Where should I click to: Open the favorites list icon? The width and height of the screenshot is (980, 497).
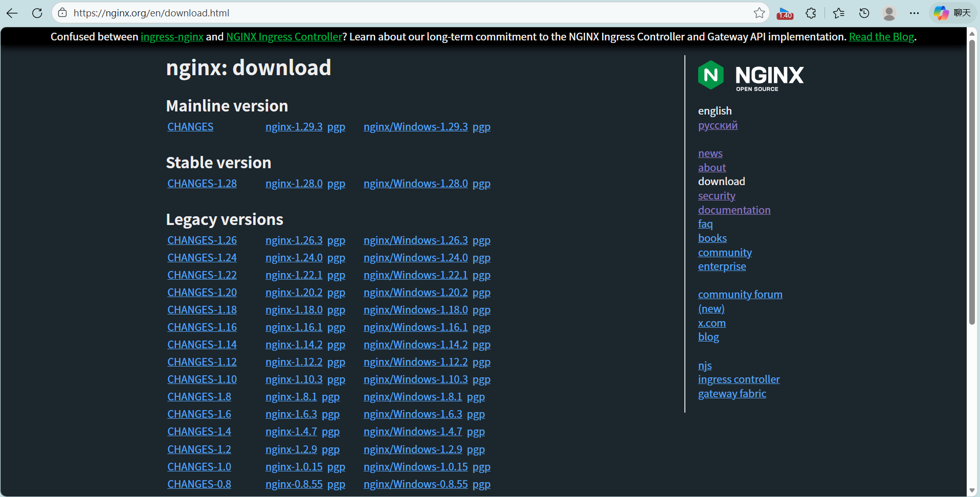[x=839, y=13]
